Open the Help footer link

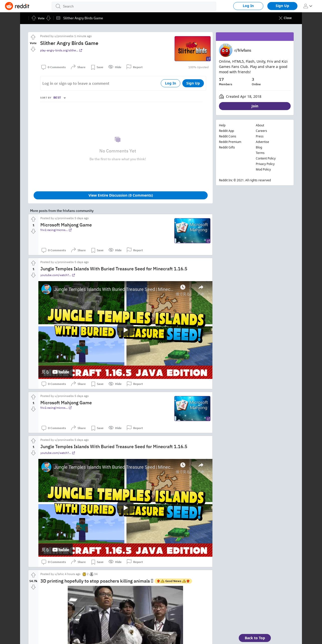(x=222, y=125)
